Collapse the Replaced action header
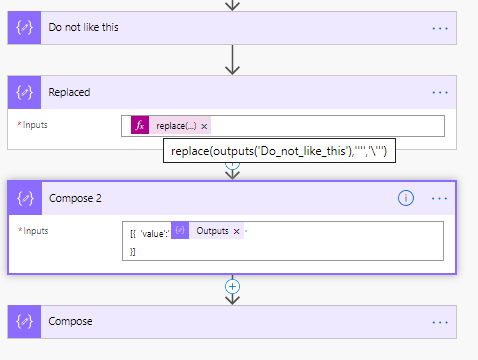The height and width of the screenshot is (360, 478). click(232, 92)
